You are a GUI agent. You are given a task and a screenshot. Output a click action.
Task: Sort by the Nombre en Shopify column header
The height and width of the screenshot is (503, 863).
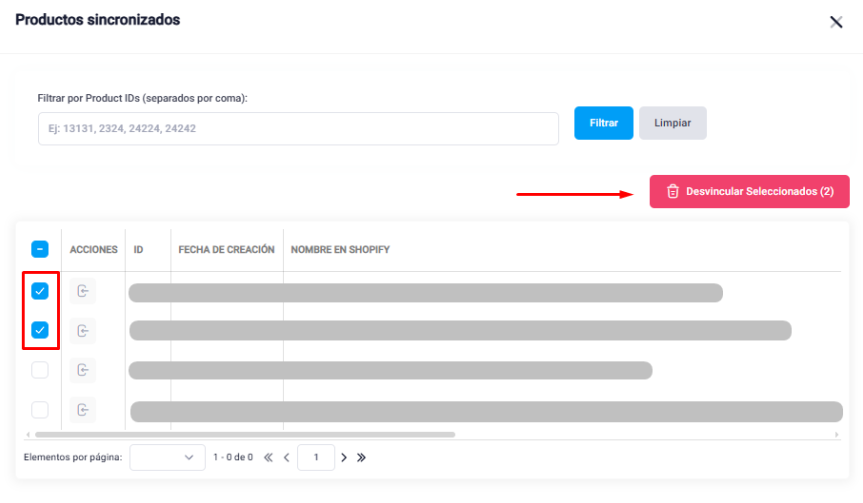pyautogui.click(x=340, y=249)
